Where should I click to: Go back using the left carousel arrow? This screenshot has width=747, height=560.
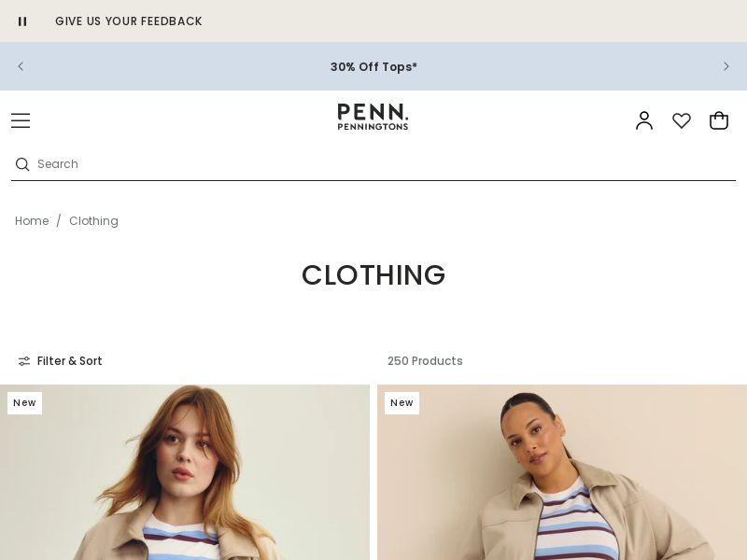pos(21,66)
